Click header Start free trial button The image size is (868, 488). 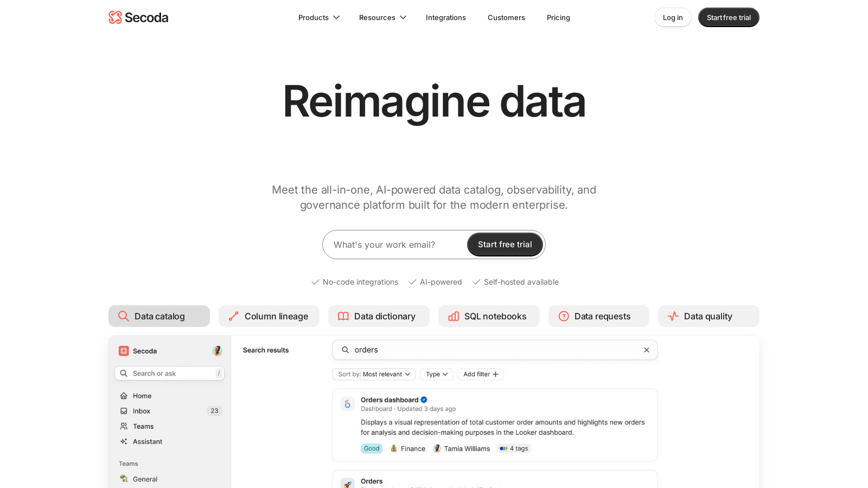click(x=729, y=17)
